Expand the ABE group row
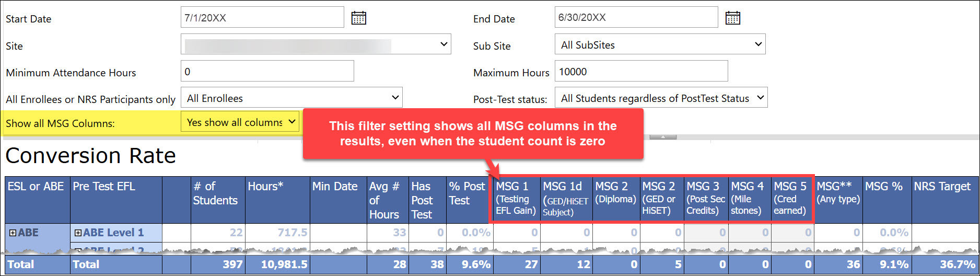The image size is (980, 276). pos(13,233)
